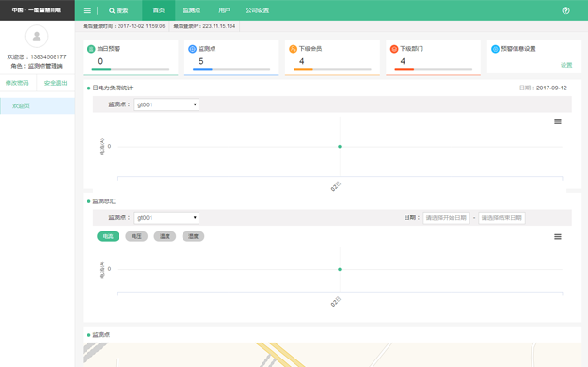Click the orange 下级会员 card icon
588x367 pixels.
coord(294,49)
